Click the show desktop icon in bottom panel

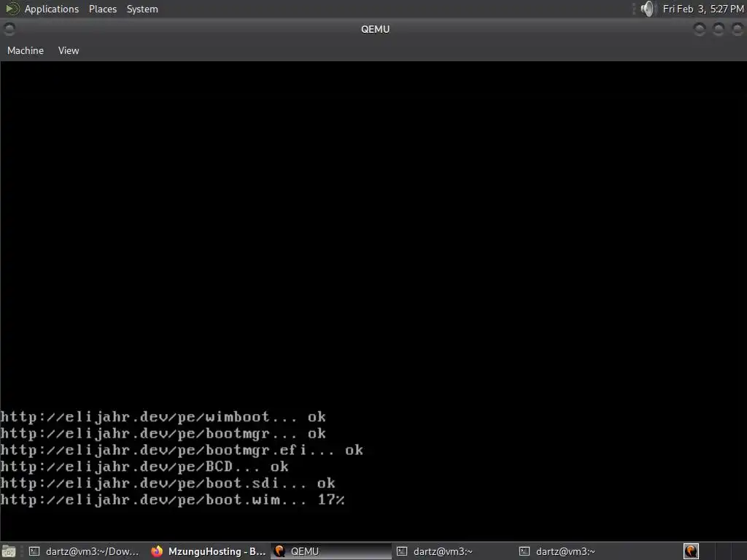pyautogui.click(x=9, y=551)
